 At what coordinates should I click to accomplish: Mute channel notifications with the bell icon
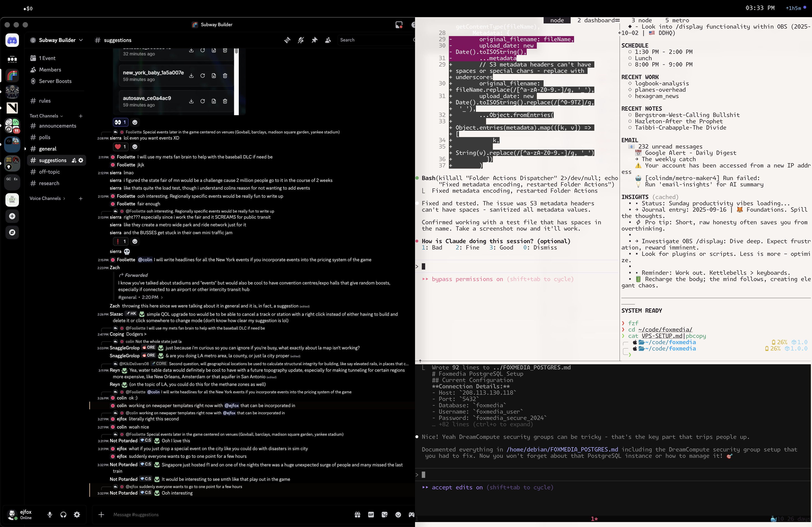tap(300, 40)
